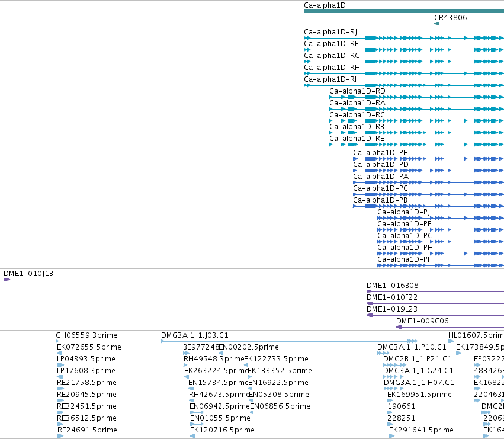Select protein Ca-alpha1D-PJ label
This screenshot has width=504, height=439.
pos(403,212)
